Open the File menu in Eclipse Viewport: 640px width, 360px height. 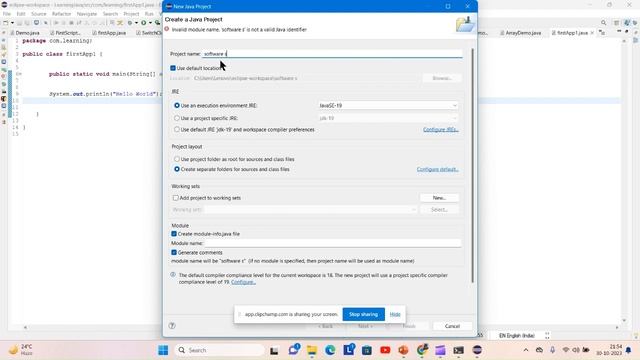(x=7, y=14)
